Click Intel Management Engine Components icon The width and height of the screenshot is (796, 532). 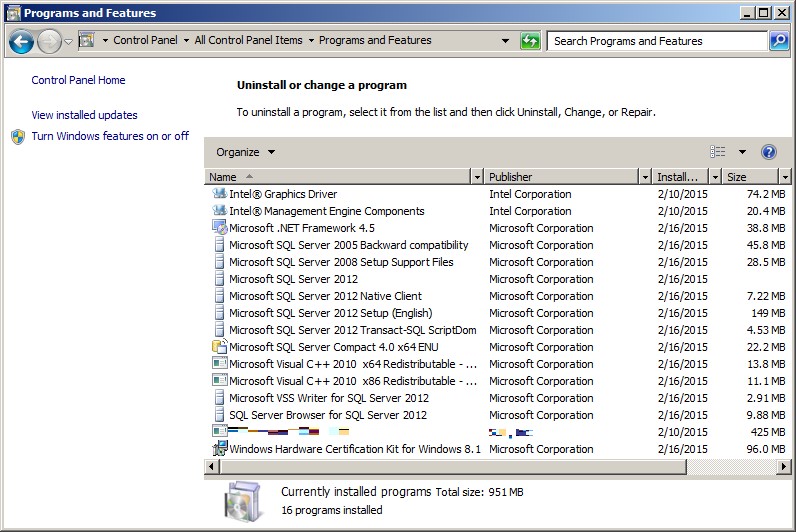(219, 211)
